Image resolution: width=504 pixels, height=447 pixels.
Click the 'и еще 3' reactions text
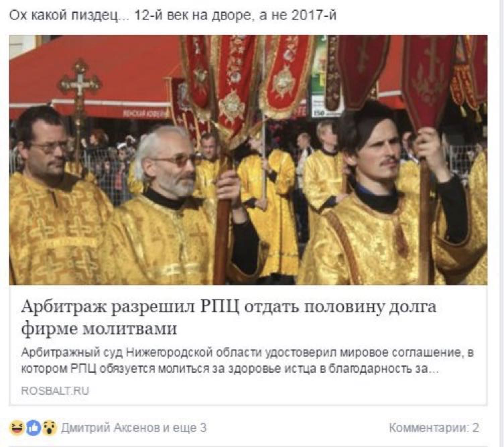coord(185,428)
